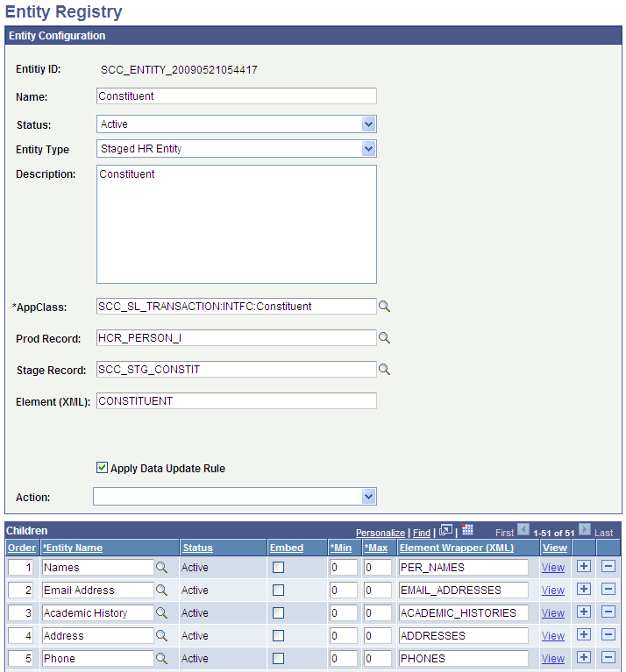Open View link for EMAIL_ADDRESSES row

click(x=552, y=591)
